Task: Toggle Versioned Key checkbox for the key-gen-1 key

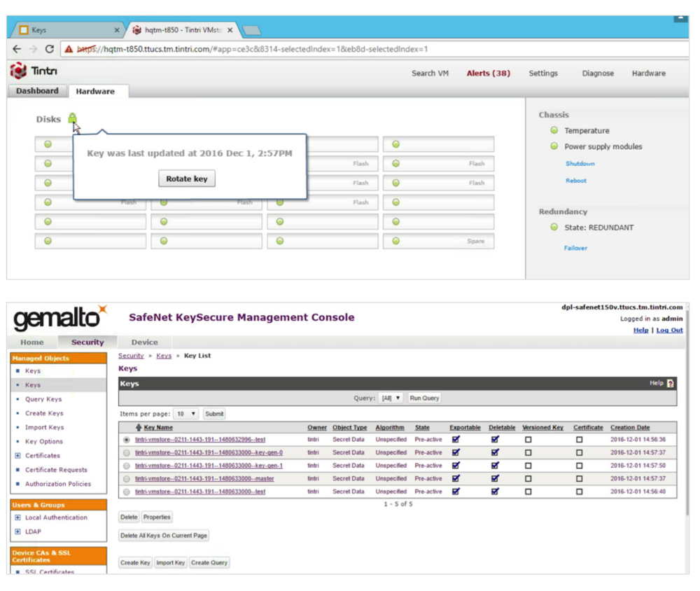Action: click(x=528, y=466)
